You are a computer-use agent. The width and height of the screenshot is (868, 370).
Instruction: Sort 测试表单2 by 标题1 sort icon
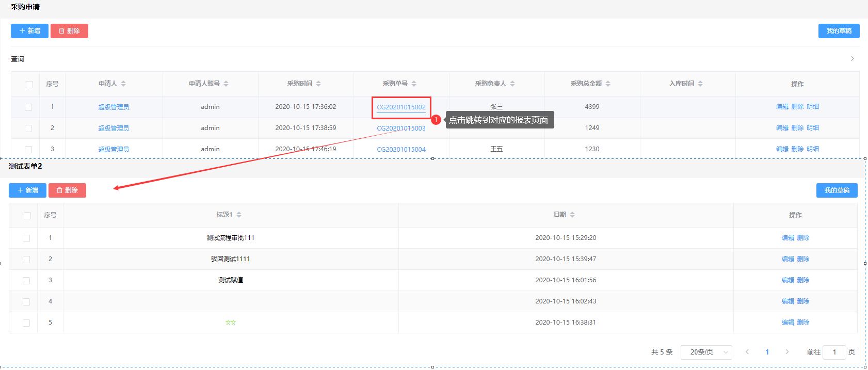pos(239,215)
